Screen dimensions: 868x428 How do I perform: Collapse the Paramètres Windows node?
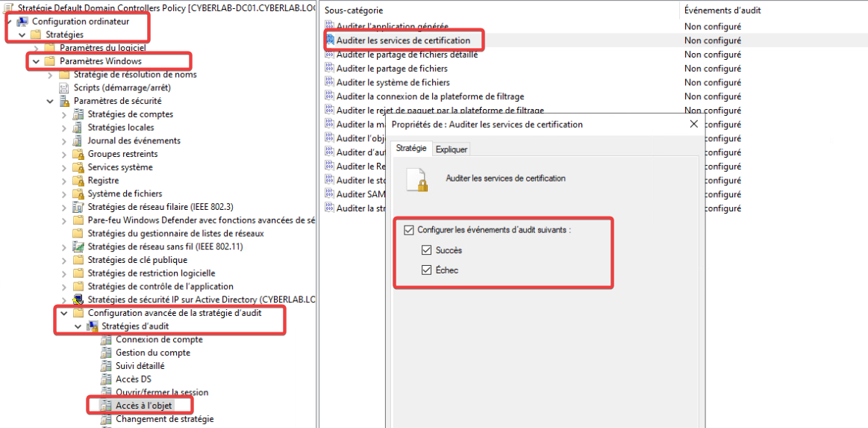36,61
